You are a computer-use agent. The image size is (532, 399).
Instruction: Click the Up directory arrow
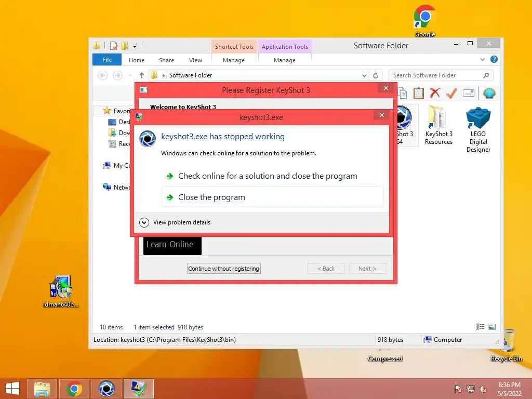click(x=142, y=75)
